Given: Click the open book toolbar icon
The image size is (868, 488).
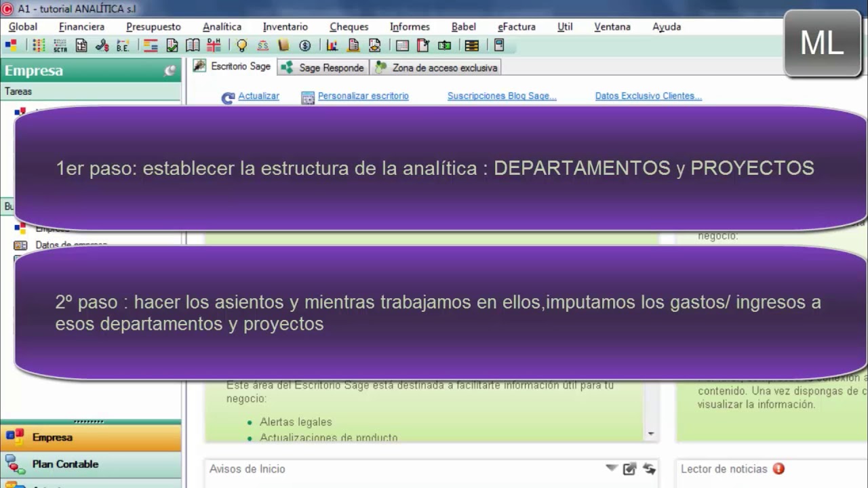Looking at the screenshot, I should [193, 45].
